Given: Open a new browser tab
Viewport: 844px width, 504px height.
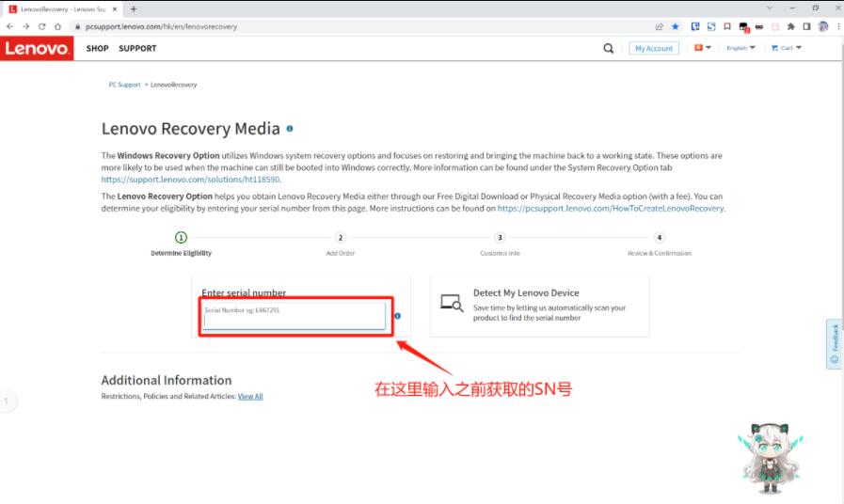Looking at the screenshot, I should (x=134, y=9).
